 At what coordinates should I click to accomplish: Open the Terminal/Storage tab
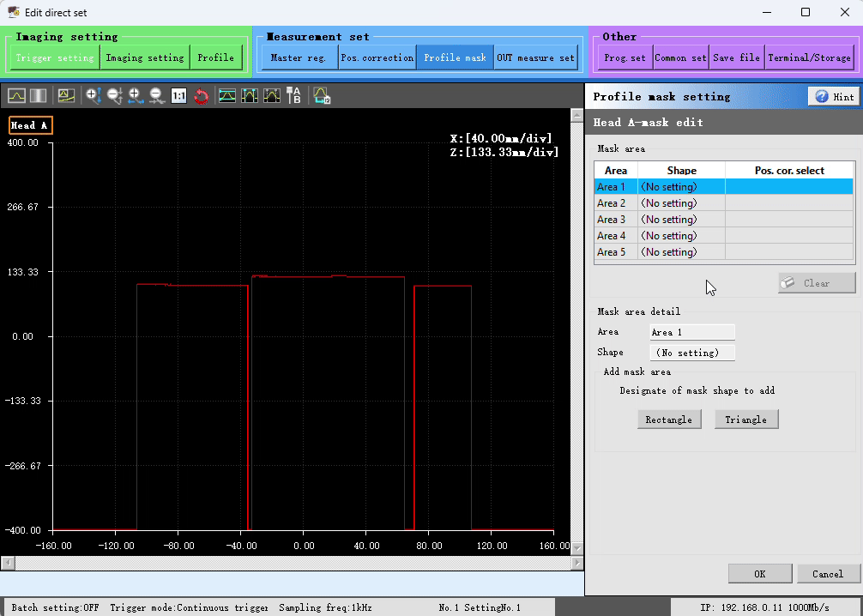(810, 57)
